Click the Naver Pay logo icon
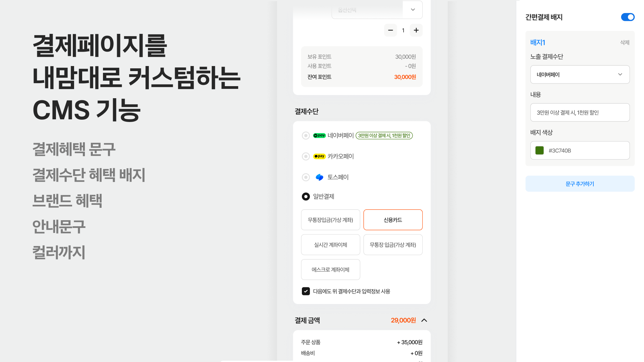644x362 pixels. 319,135
